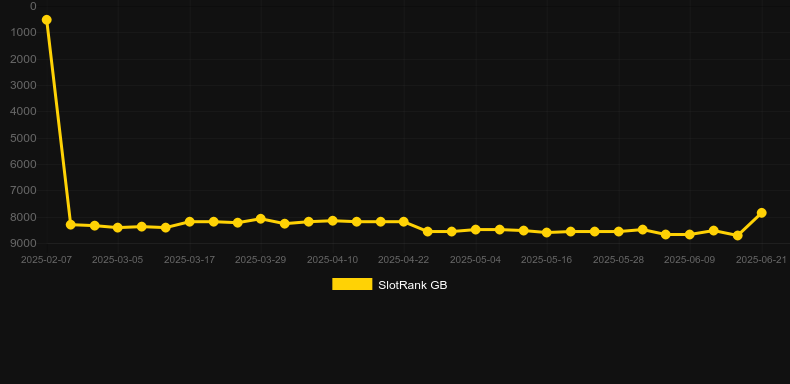Image resolution: width=790 pixels, height=384 pixels.
Task: Click the data point above 2025-06-09
Action: tap(690, 235)
